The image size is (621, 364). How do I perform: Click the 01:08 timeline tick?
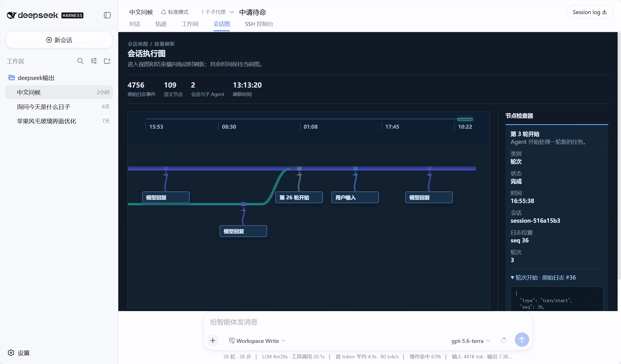(311, 127)
